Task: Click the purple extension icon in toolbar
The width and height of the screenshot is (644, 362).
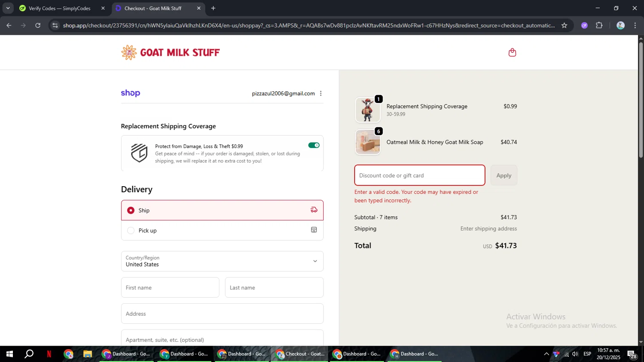Action: (584, 25)
